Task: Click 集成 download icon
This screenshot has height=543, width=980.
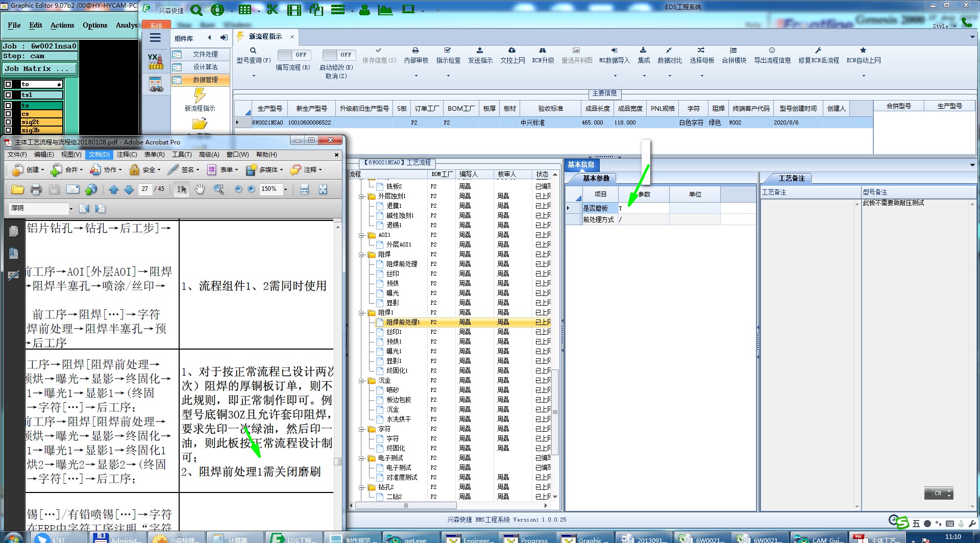Action: click(643, 51)
